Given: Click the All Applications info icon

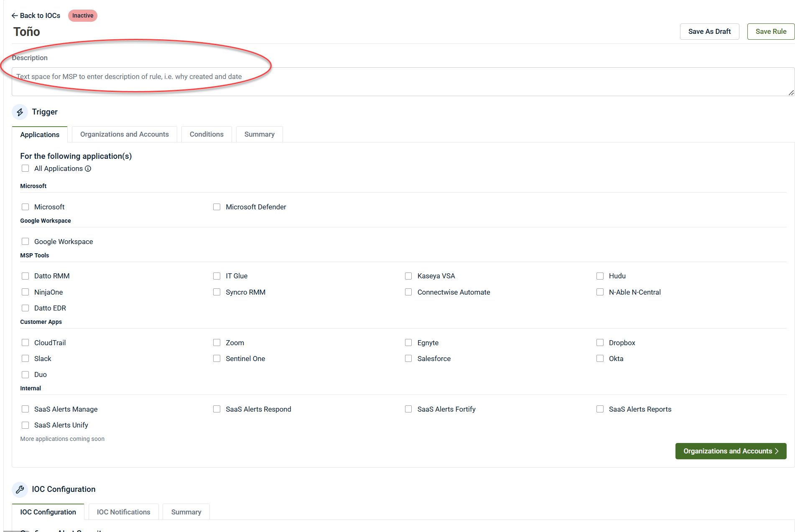Looking at the screenshot, I should tap(88, 169).
